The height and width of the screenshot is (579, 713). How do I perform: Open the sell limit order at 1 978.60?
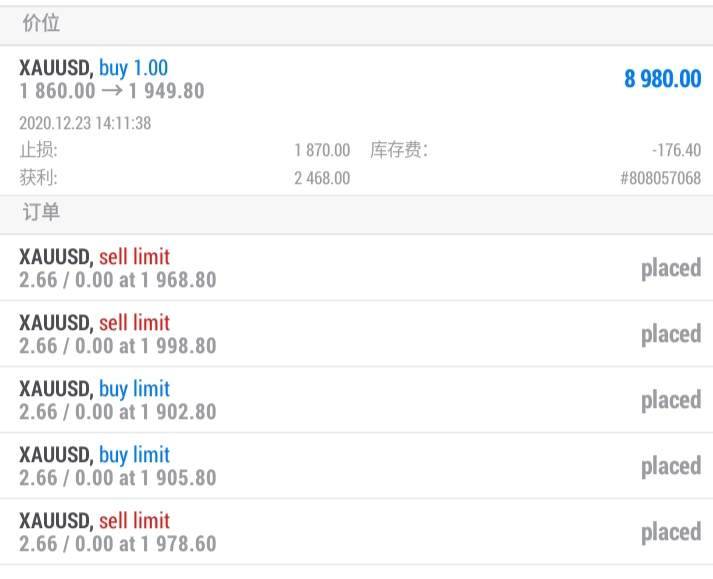118,532
